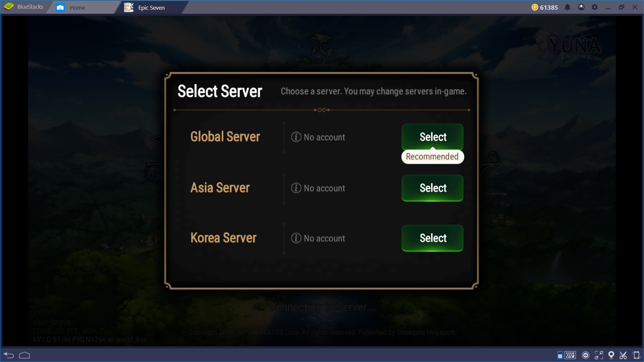Click the screen capture scissors icon

coord(623,355)
